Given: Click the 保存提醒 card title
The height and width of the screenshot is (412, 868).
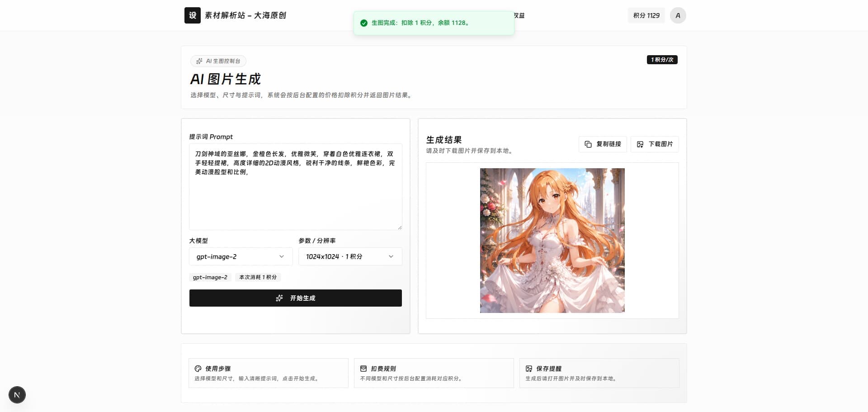Looking at the screenshot, I should point(549,369).
